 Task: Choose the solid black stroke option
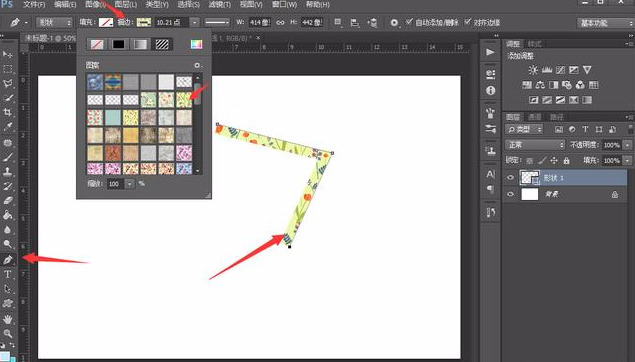coord(118,44)
